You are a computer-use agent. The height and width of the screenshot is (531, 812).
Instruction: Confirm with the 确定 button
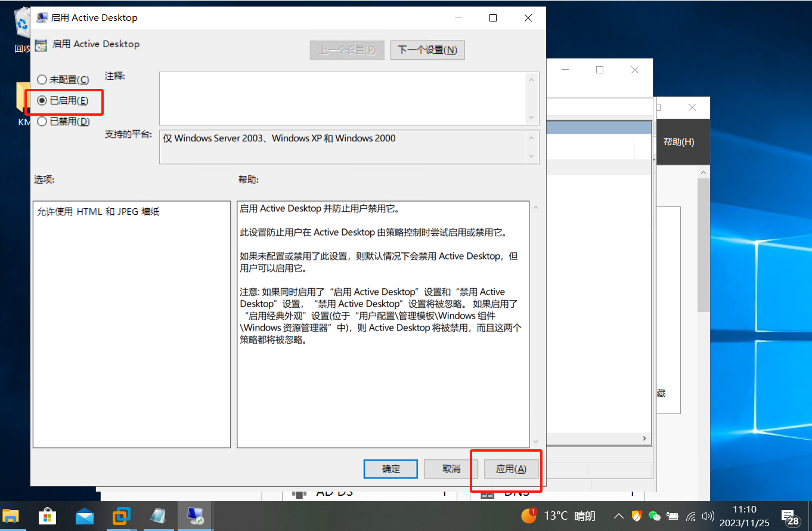pos(390,469)
